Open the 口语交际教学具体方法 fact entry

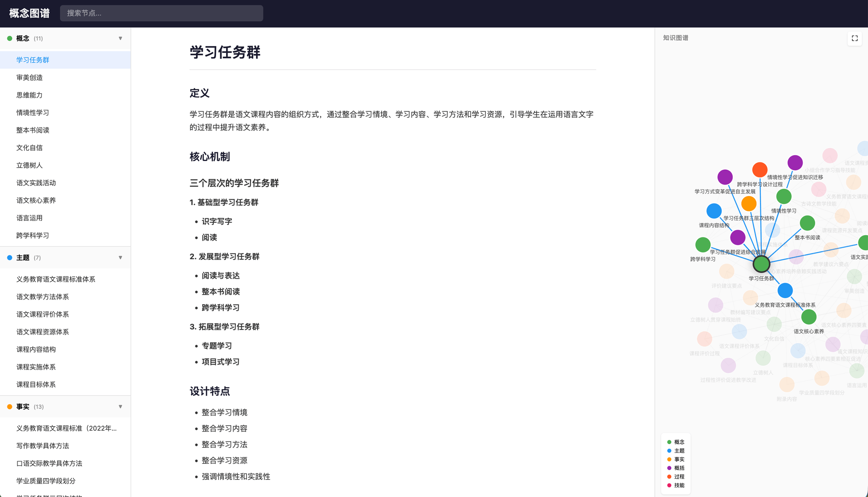(x=65, y=463)
